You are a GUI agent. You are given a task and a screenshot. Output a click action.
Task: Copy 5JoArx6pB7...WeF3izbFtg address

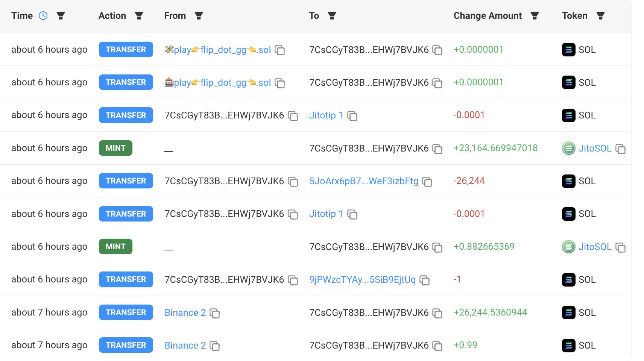(x=427, y=182)
